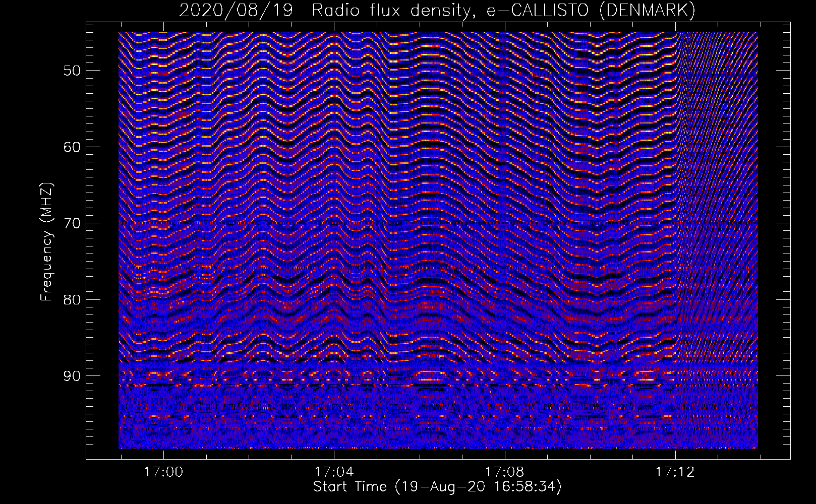
Task: Click the 80 frequency tick label
Action: point(72,299)
